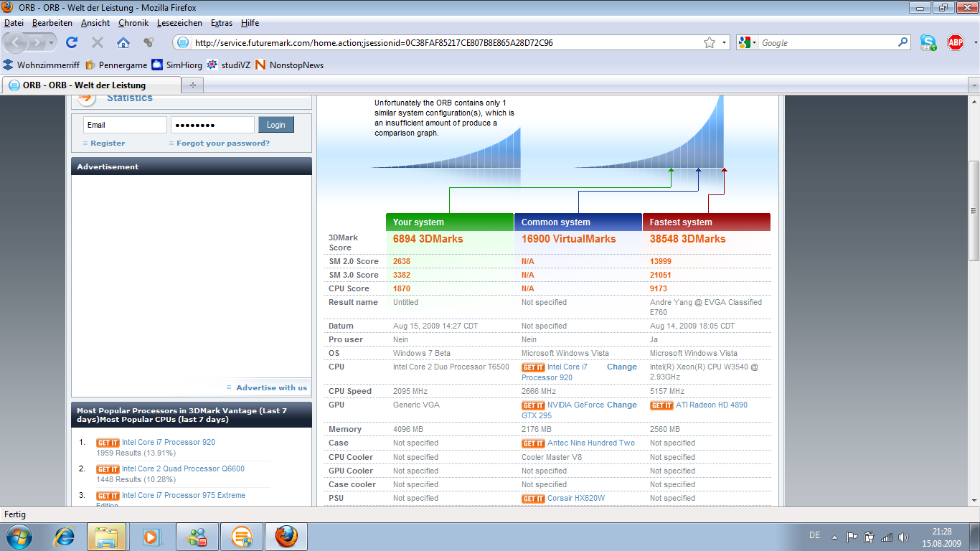Open the Hilfe menu
This screenshot has width=980, height=551.
click(x=250, y=23)
